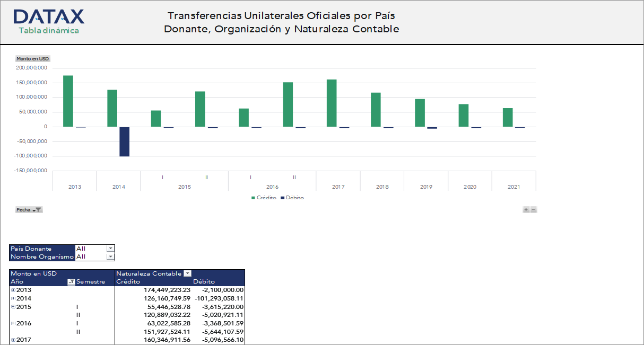The image size is (644, 345).
Task: Click the Semestre II label under 2015
Action: click(x=77, y=314)
